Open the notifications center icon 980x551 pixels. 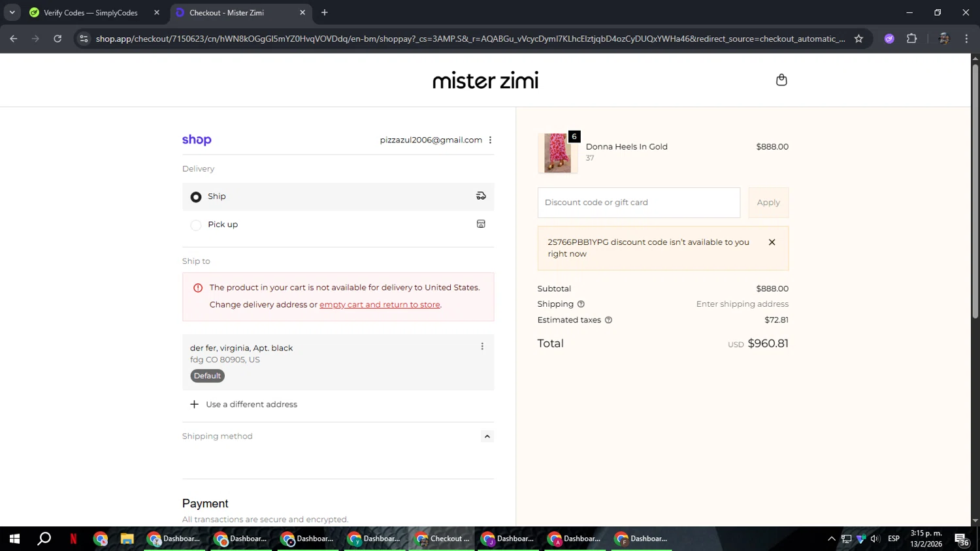point(962,539)
